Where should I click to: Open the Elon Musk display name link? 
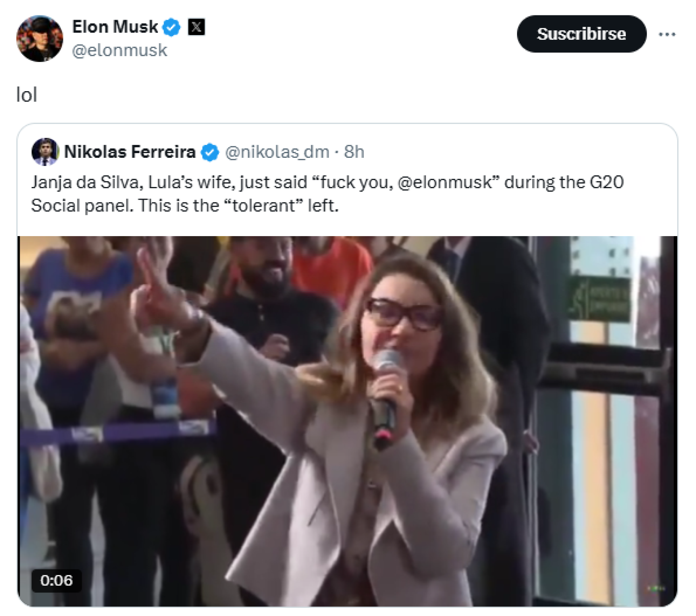[115, 27]
